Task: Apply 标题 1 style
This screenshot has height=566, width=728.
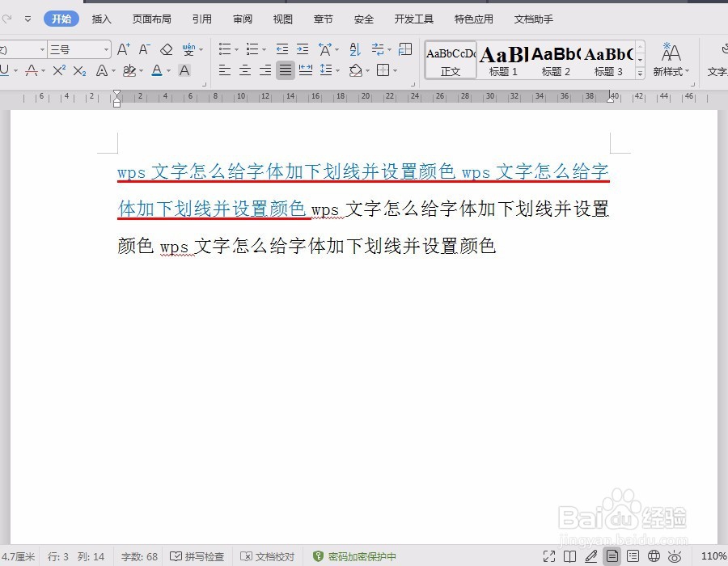Action: 503,61
